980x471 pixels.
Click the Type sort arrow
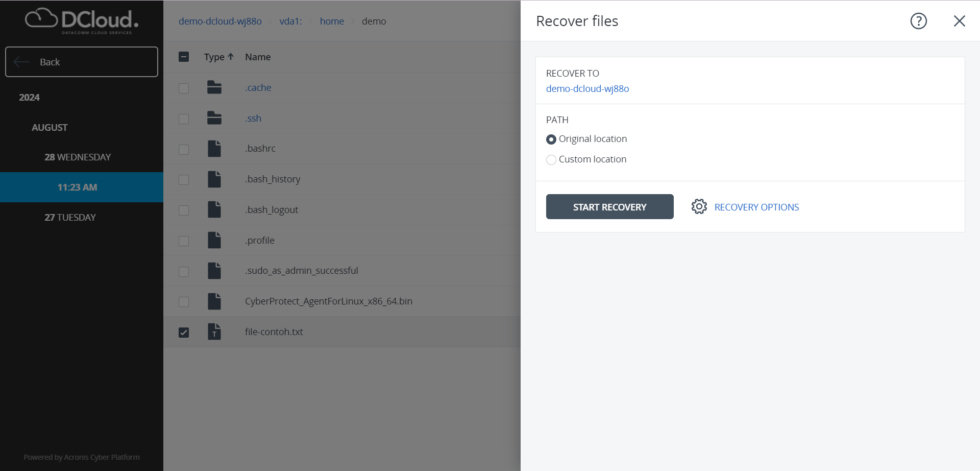[x=231, y=56]
